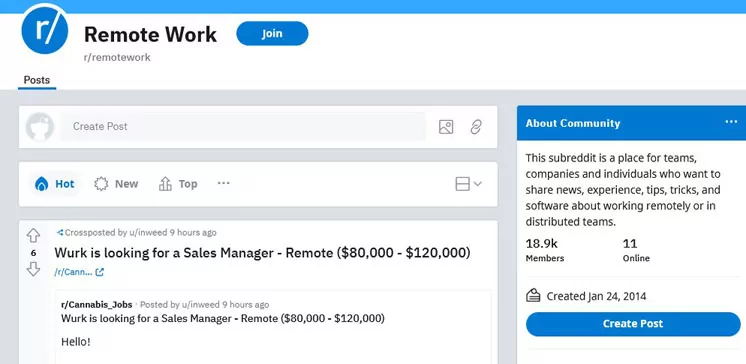The image size is (746, 364).
Task: Click the community description text
Action: (623, 190)
